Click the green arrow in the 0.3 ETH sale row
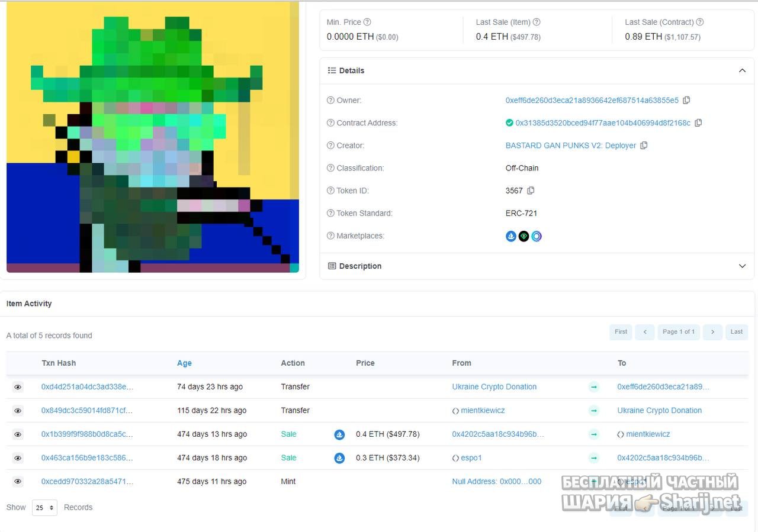Image resolution: width=758 pixels, height=532 pixels. tap(594, 458)
